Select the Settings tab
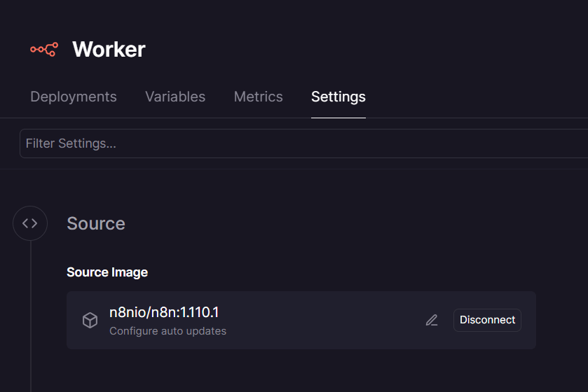The height and width of the screenshot is (392, 588). point(338,97)
